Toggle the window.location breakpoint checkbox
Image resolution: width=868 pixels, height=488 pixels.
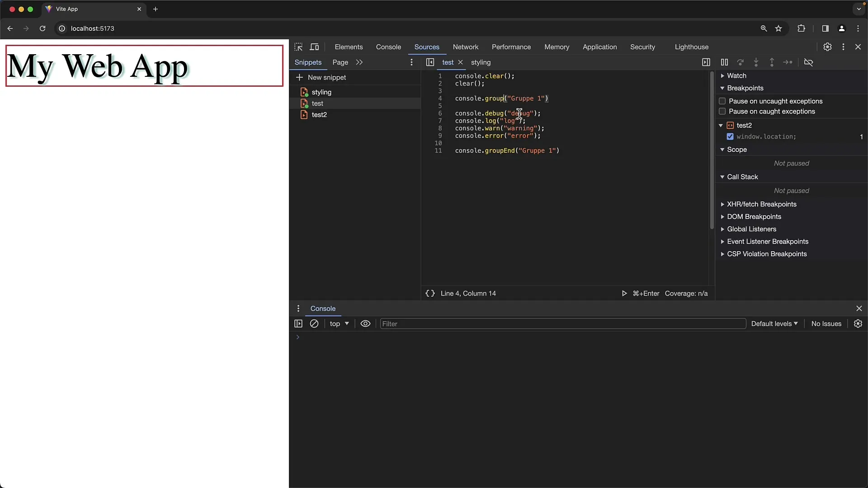[730, 136]
